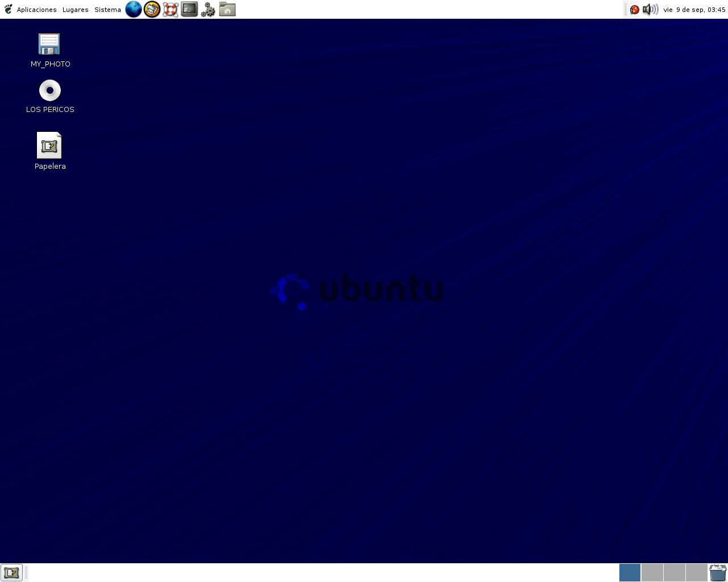Switch to the fourth workspace
This screenshot has height=582, width=728.
[x=696, y=572]
